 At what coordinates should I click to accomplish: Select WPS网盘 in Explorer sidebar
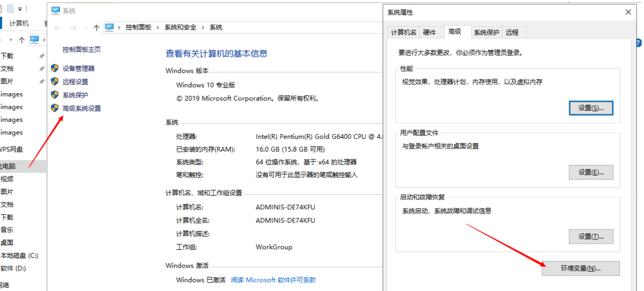(11, 149)
